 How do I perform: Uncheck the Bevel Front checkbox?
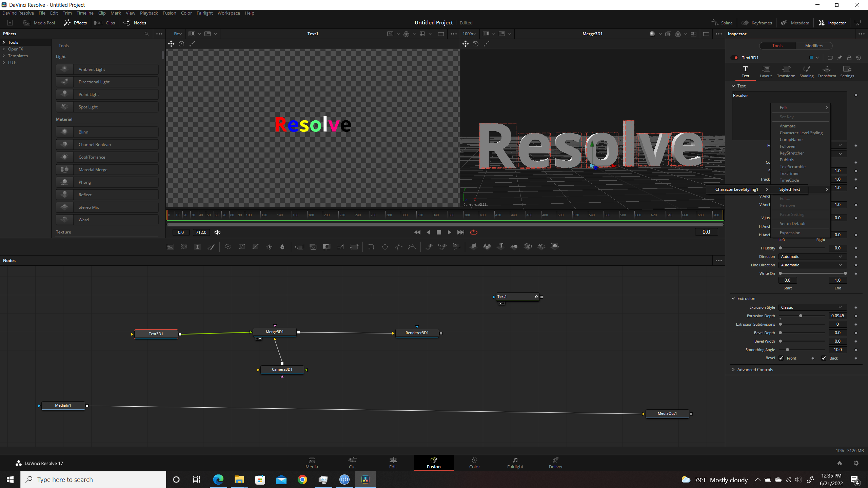click(781, 358)
